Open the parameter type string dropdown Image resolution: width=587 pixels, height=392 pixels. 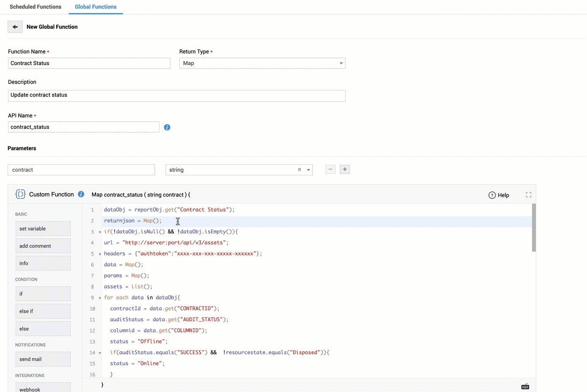[x=308, y=170]
